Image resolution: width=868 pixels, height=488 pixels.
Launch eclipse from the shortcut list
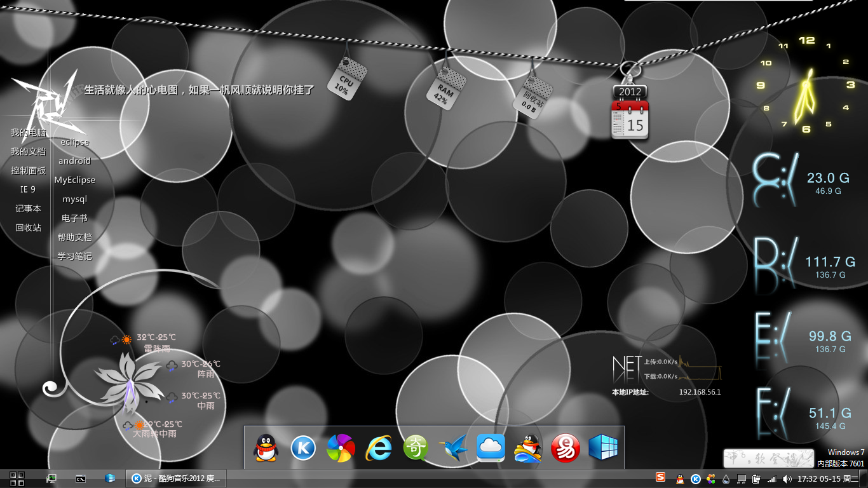(x=75, y=142)
